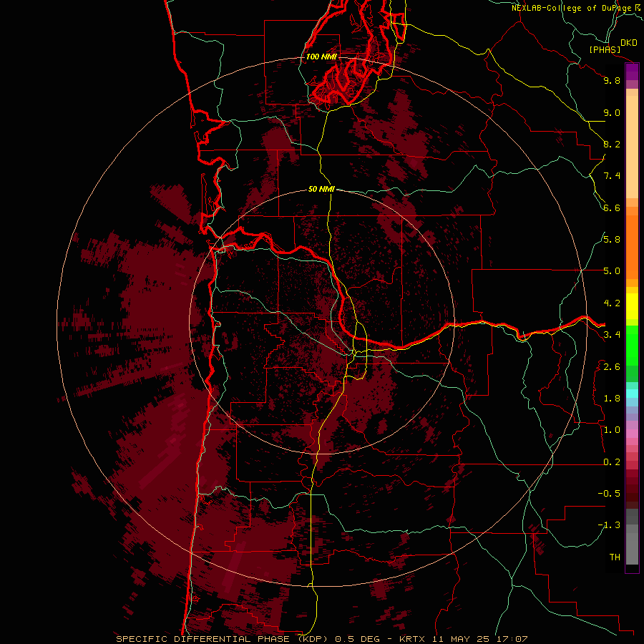Pick the cyan band on color scale
The height and width of the screenshot is (644, 644).
632,393
